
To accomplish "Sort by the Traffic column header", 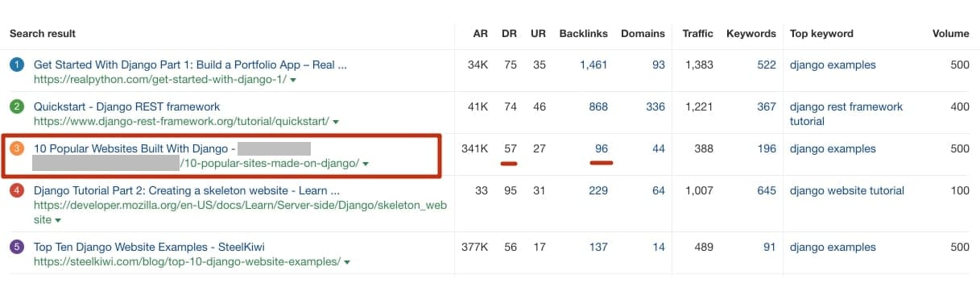I will pyautogui.click(x=697, y=33).
